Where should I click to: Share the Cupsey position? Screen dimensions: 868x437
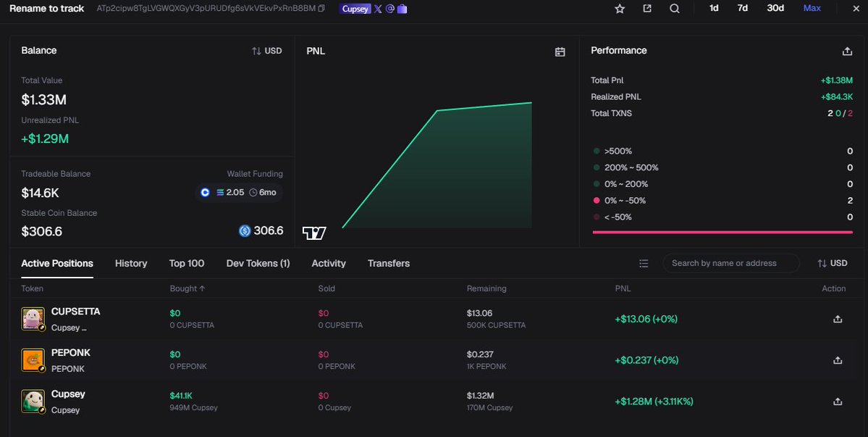[838, 401]
